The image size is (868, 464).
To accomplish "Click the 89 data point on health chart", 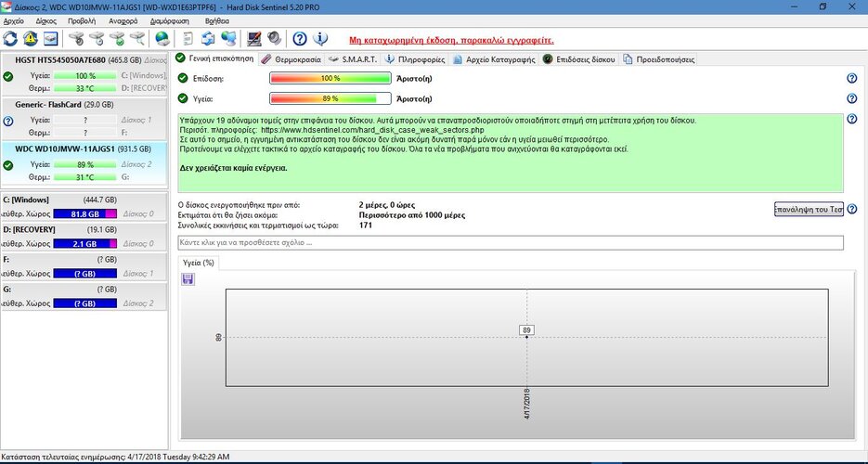I will tap(526, 336).
